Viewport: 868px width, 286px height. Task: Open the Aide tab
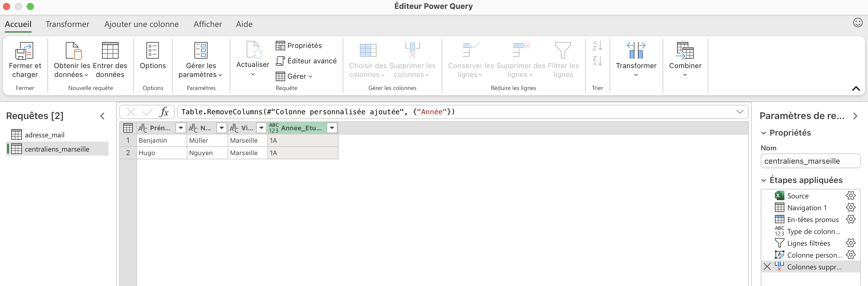(x=244, y=24)
